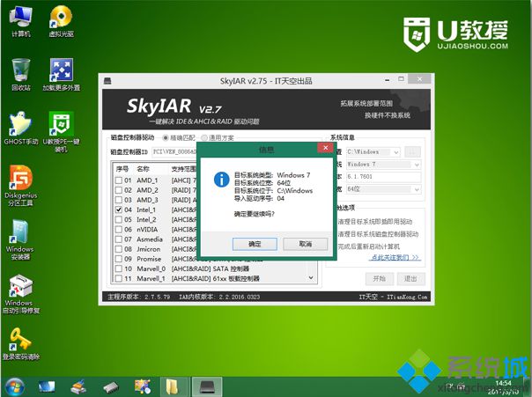Open Windows 启动引导修复 icon
The width and height of the screenshot is (532, 397).
click(x=21, y=294)
